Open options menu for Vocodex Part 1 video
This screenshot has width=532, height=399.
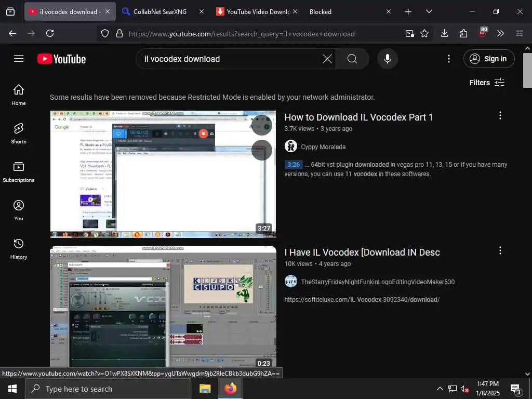(x=500, y=116)
